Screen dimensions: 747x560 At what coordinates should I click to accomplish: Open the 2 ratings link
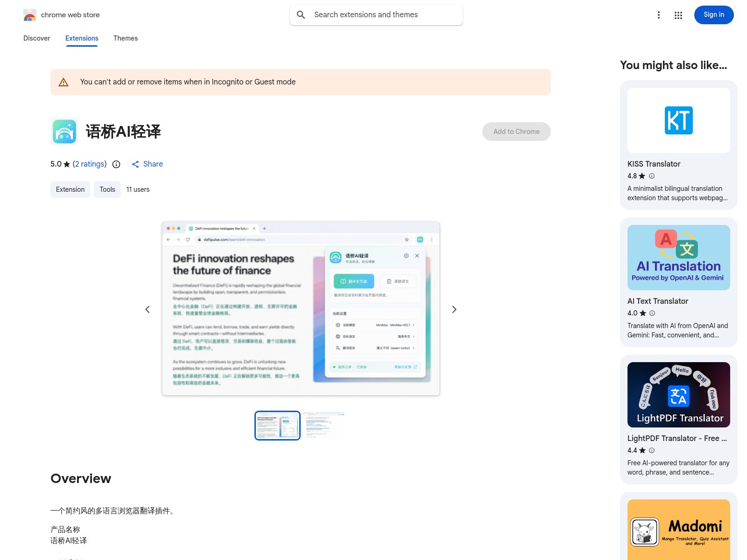(x=90, y=164)
